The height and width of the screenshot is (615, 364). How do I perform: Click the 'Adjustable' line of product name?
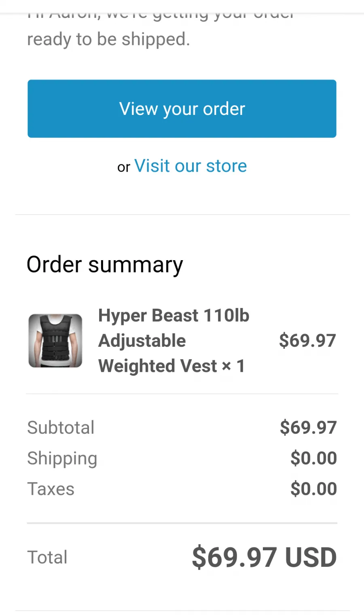[142, 341]
